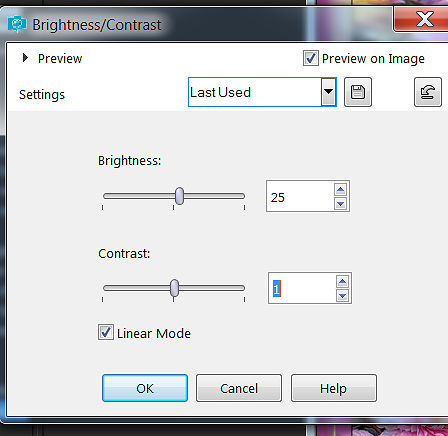448x436 pixels.
Task: Expand the Preview disclosure triangle
Action: click(25, 58)
